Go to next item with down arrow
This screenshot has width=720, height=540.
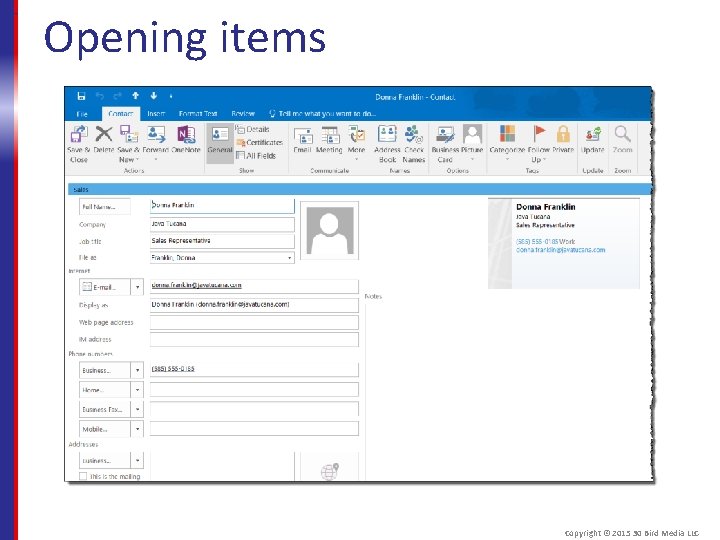pyautogui.click(x=153, y=96)
